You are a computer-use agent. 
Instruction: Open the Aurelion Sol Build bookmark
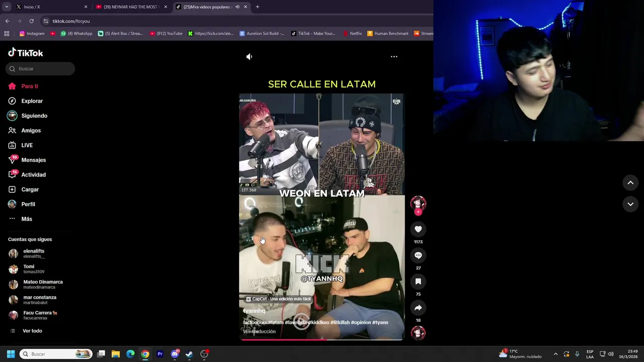[262, 34]
